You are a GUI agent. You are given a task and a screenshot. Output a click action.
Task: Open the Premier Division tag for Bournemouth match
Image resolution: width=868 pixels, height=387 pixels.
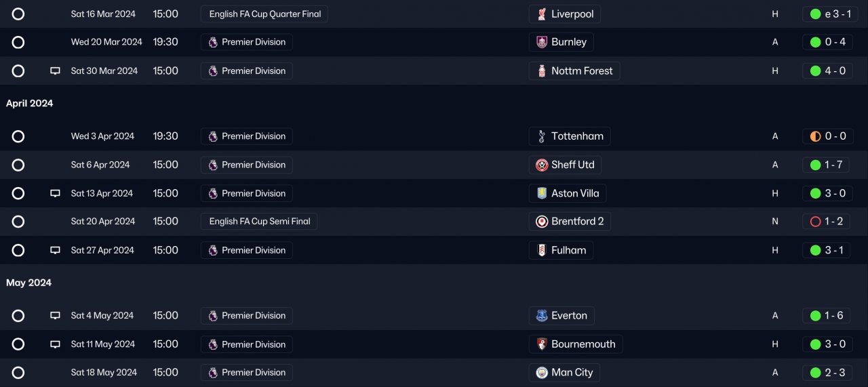(x=247, y=344)
